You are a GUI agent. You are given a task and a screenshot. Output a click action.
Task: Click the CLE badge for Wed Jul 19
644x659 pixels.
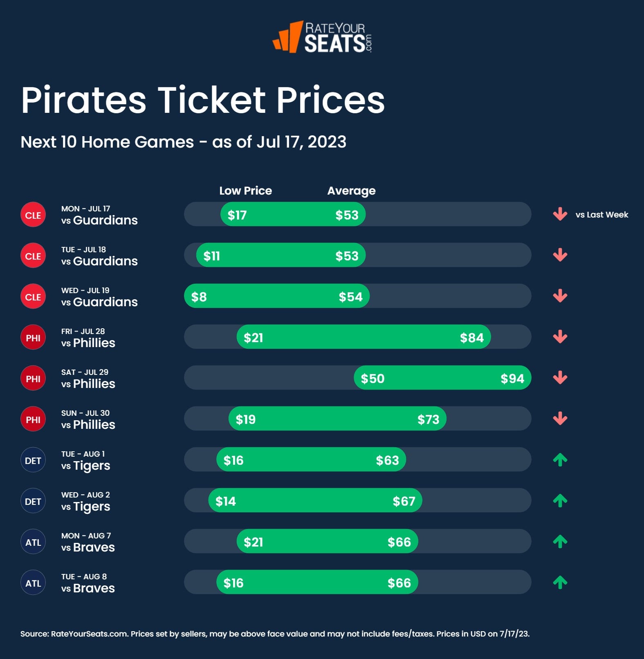pos(33,296)
